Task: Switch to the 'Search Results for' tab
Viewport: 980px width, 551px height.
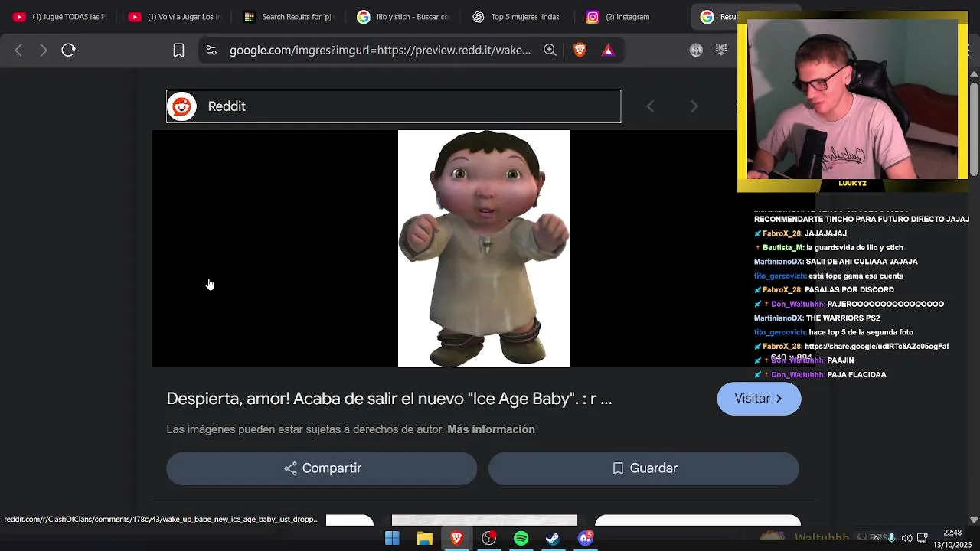Action: pyautogui.click(x=289, y=17)
